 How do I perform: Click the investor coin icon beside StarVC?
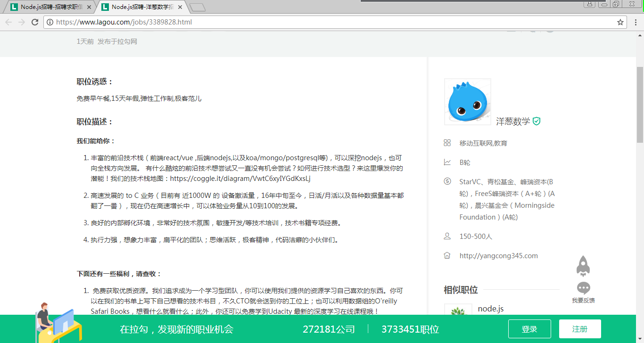click(x=447, y=181)
